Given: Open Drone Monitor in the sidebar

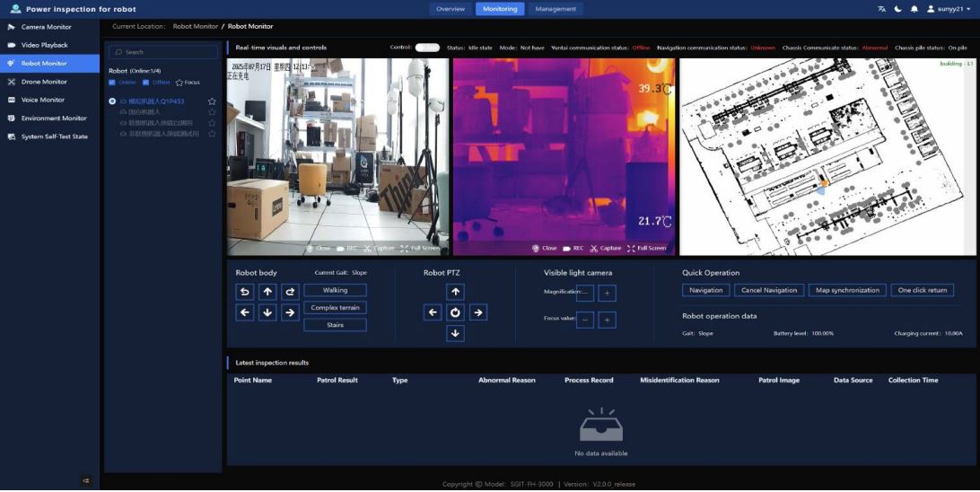Looking at the screenshot, I should (x=44, y=82).
